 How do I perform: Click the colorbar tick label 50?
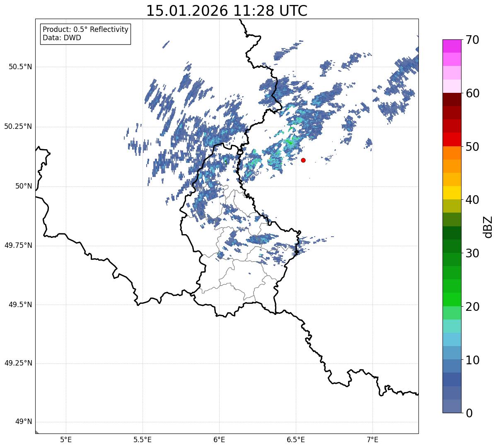(472, 147)
